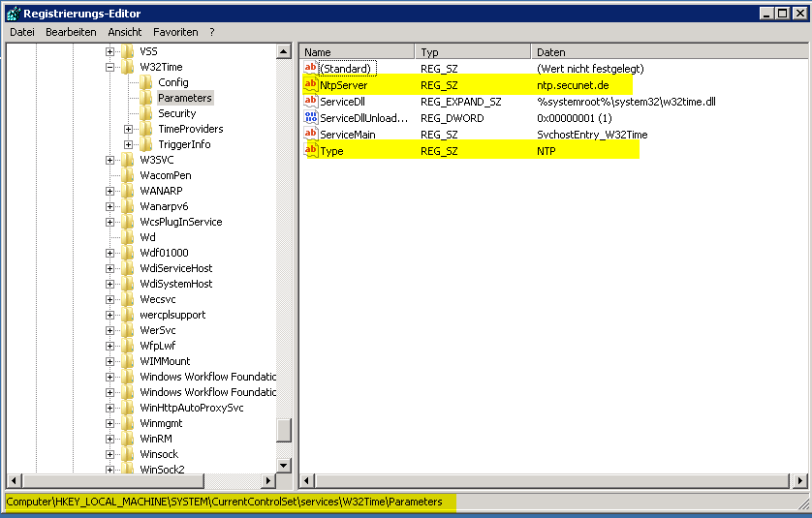Viewport: 812px width, 518px height.
Task: Click the Daten column header
Action: pos(669,52)
